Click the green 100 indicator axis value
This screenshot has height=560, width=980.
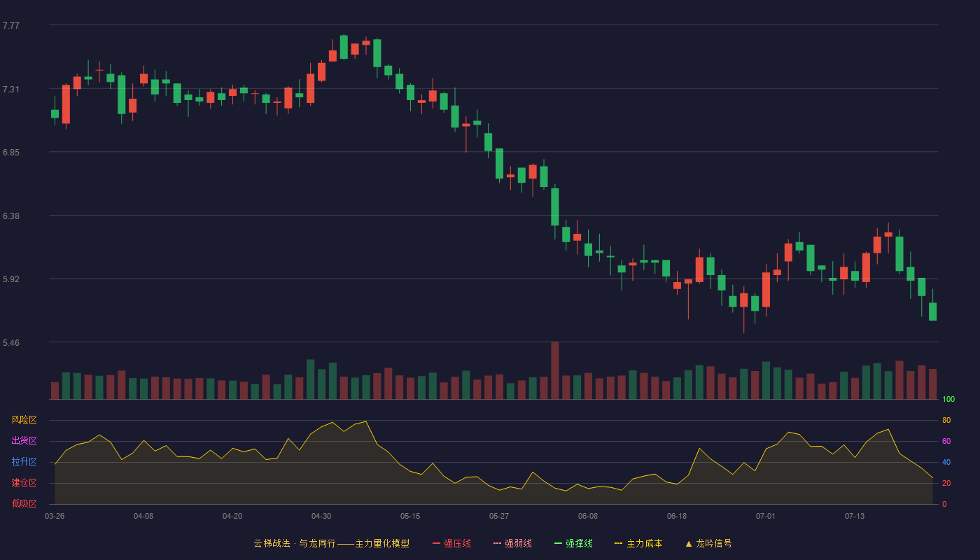pyautogui.click(x=948, y=400)
